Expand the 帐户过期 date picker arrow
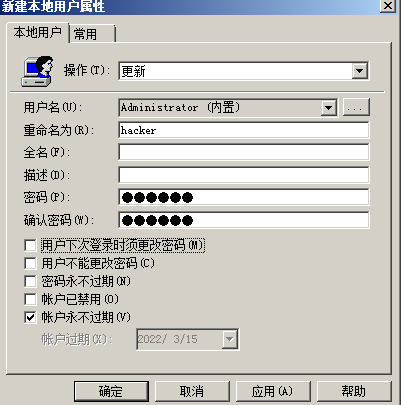Image resolution: width=401 pixels, height=405 pixels. (x=230, y=339)
